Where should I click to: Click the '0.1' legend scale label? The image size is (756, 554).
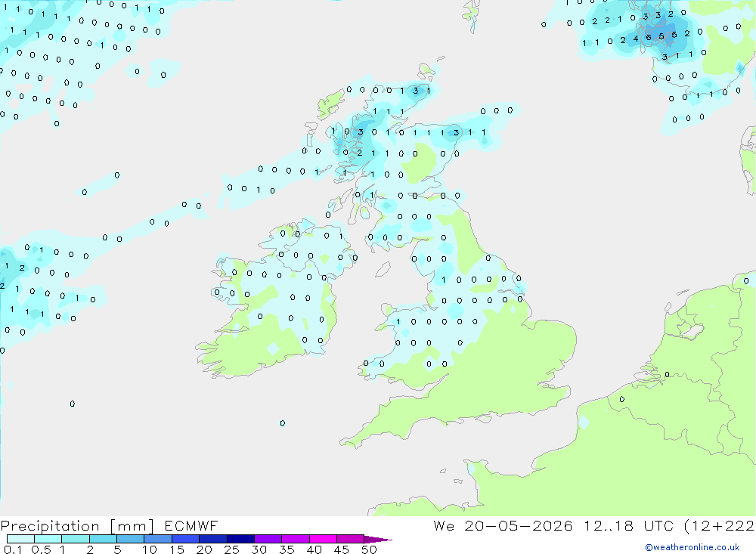[x=13, y=549]
